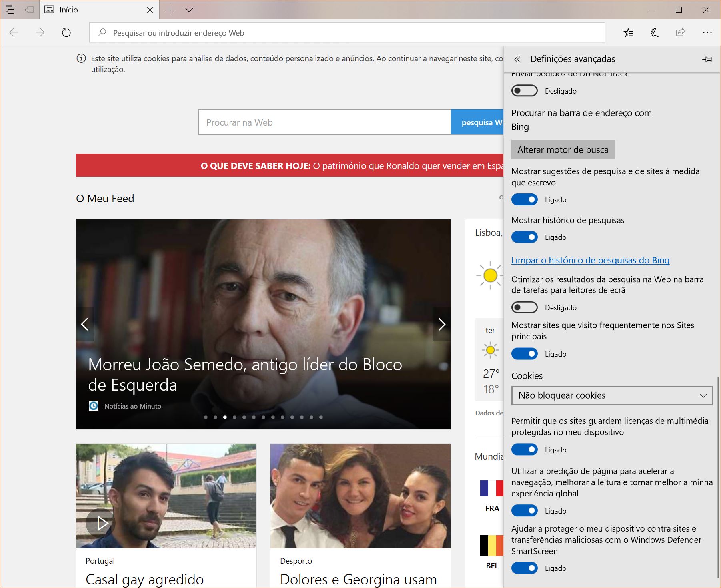Toggle page prediction switch
The image size is (721, 588).
(x=525, y=511)
